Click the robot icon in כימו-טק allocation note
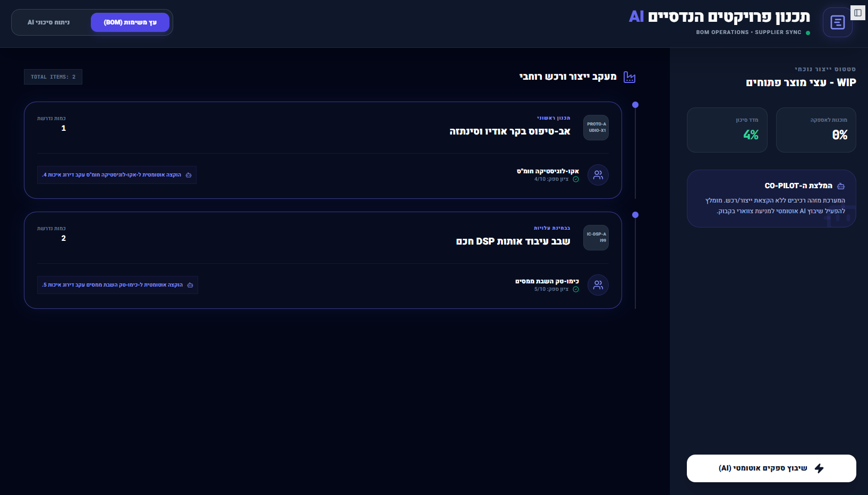Image resolution: width=868 pixels, height=495 pixels. click(x=190, y=285)
